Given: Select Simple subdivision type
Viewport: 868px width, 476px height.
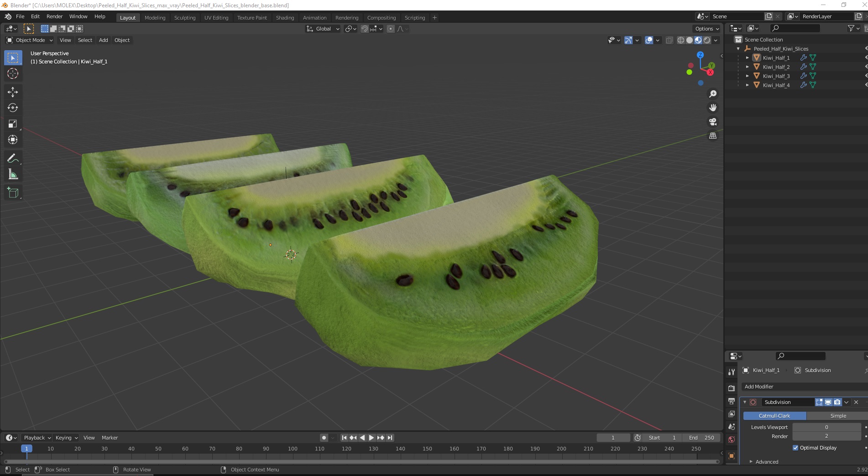Looking at the screenshot, I should click(x=837, y=416).
